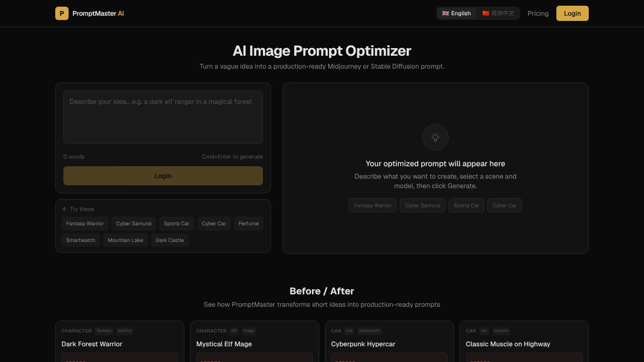Image resolution: width=644 pixels, height=362 pixels.
Task: Click CAR label on Cyberpunk Hypercar card
Action: coord(336,331)
